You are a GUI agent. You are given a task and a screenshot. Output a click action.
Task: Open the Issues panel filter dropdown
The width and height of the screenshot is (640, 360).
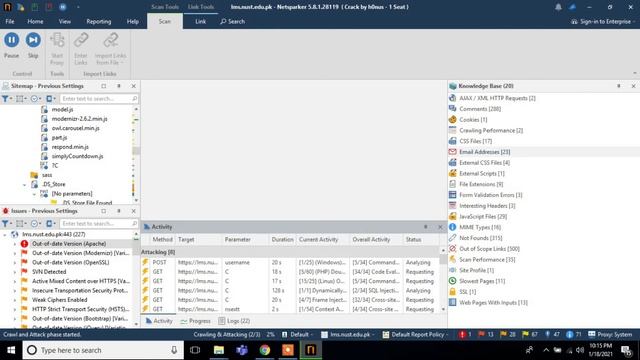(7, 224)
